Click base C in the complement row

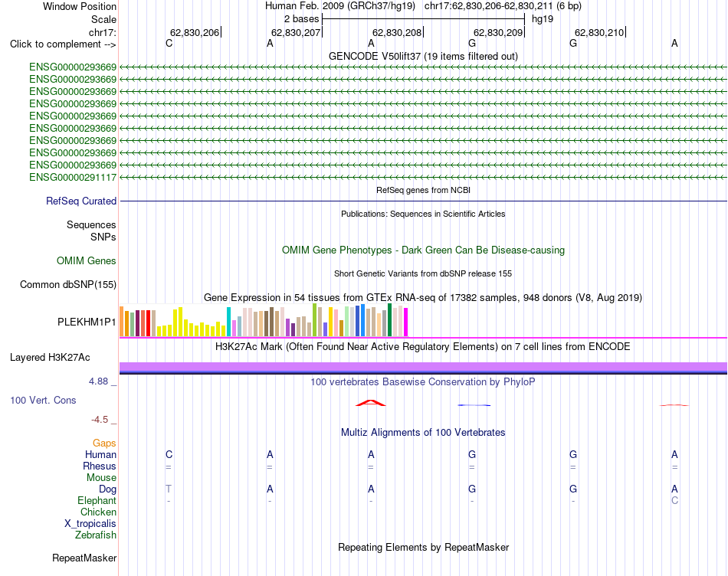[169, 43]
